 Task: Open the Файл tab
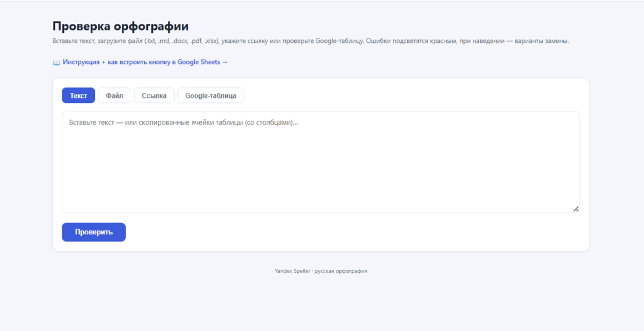click(x=115, y=96)
